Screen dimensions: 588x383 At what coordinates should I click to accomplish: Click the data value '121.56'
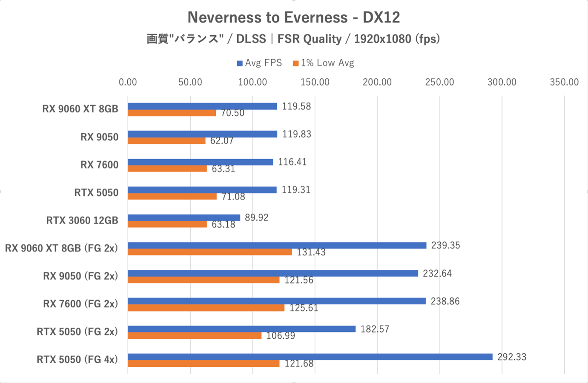[299, 280]
